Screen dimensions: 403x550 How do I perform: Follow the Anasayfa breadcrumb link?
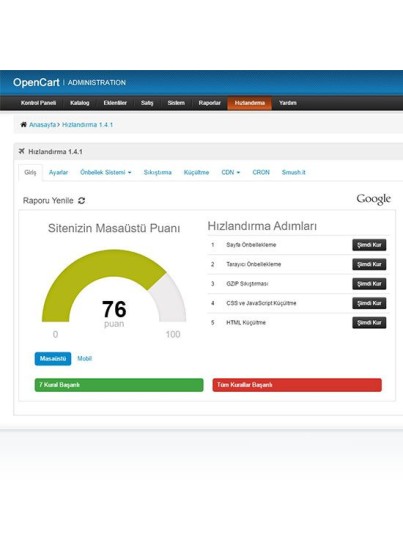[42, 125]
